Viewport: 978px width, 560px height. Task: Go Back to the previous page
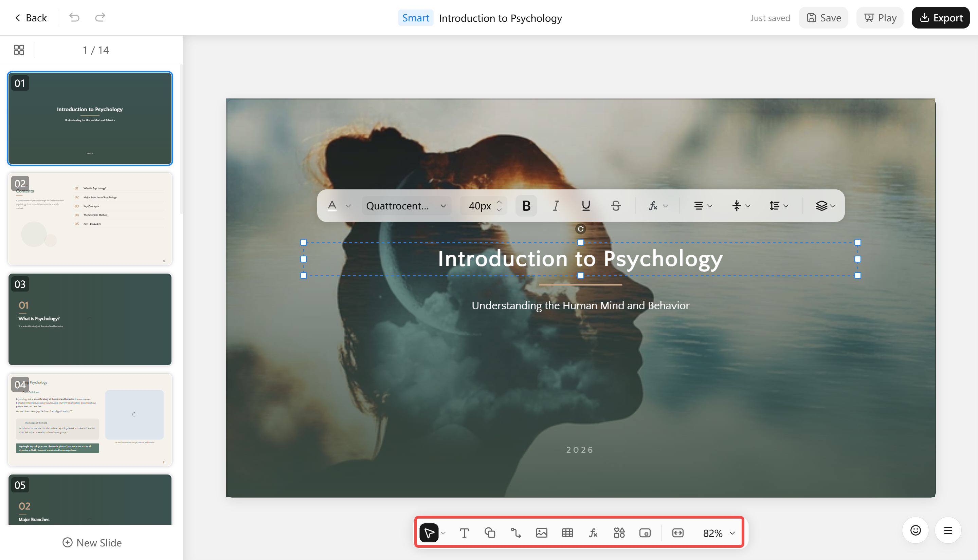tap(31, 18)
